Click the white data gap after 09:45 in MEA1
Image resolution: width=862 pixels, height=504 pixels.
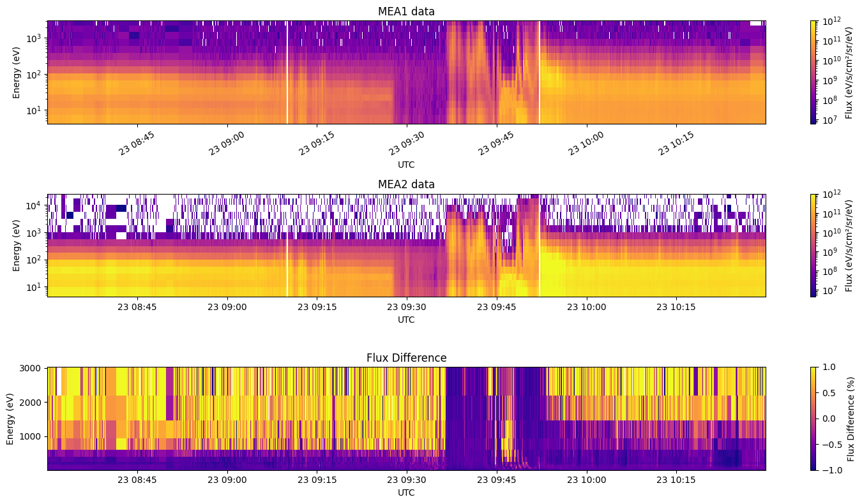click(540, 72)
